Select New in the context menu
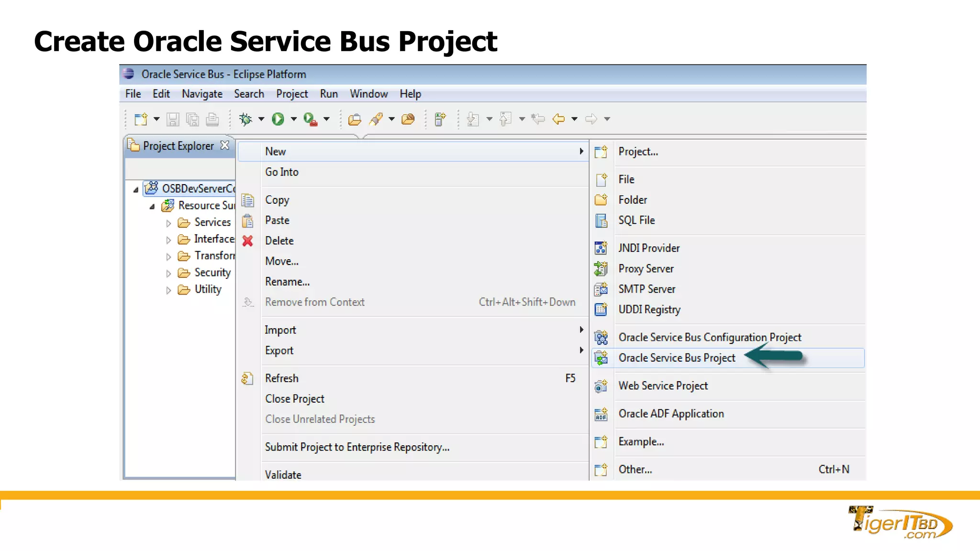This screenshot has height=551, width=980. 413,152
